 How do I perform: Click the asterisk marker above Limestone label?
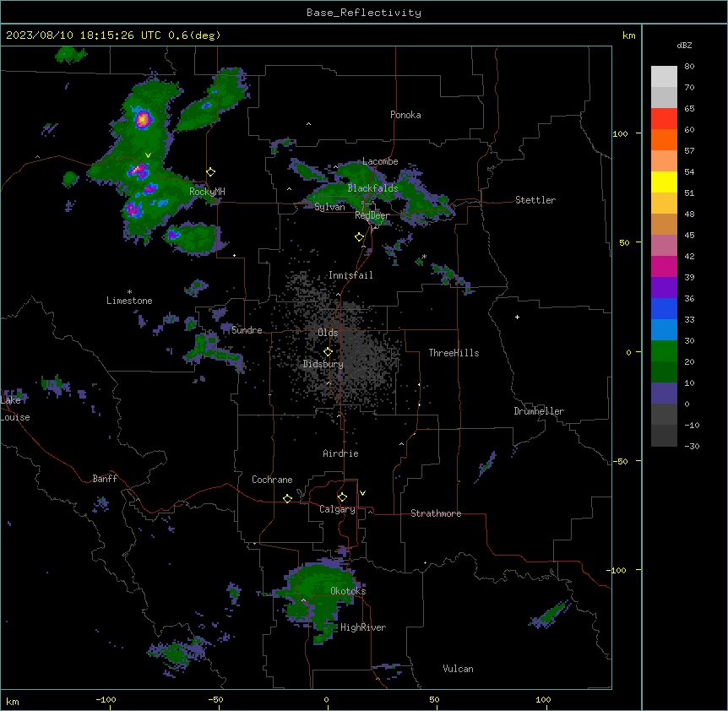(x=129, y=292)
